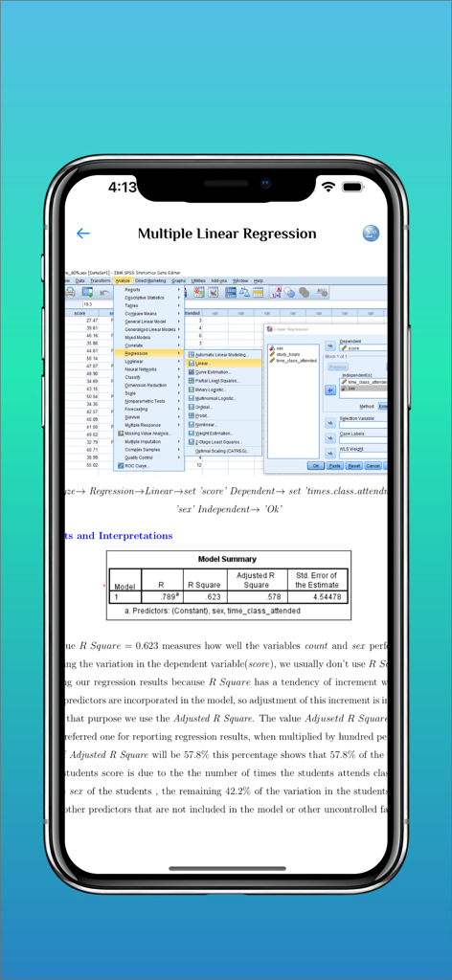Click the Dependent field containing score
This screenshot has height=980, width=452.
[x=364, y=348]
